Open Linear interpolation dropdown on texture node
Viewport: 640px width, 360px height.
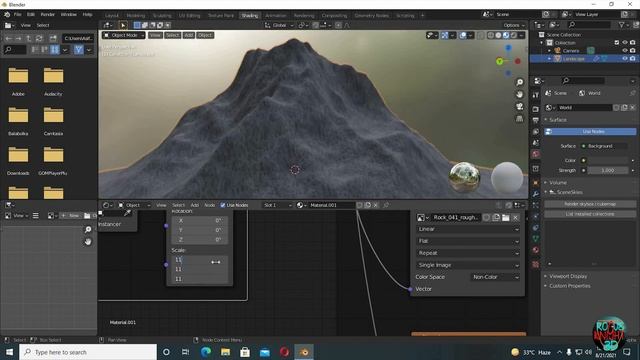468,229
